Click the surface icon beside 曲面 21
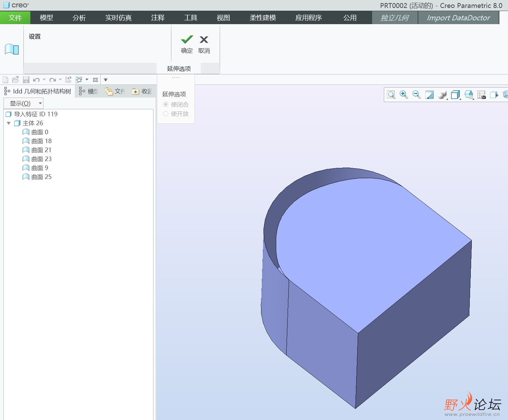The height and width of the screenshot is (420, 508). pyautogui.click(x=26, y=150)
